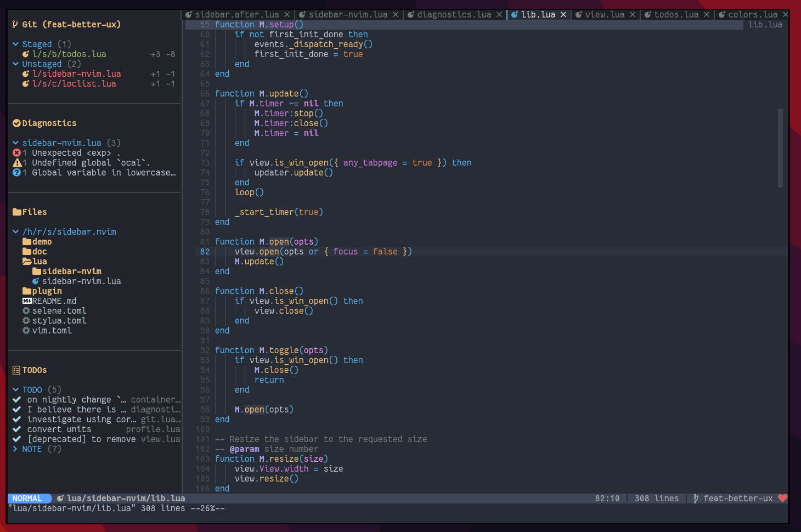This screenshot has height=532, width=801.
Task: Click the lua icon on the todos.lua tab
Action: [648, 15]
